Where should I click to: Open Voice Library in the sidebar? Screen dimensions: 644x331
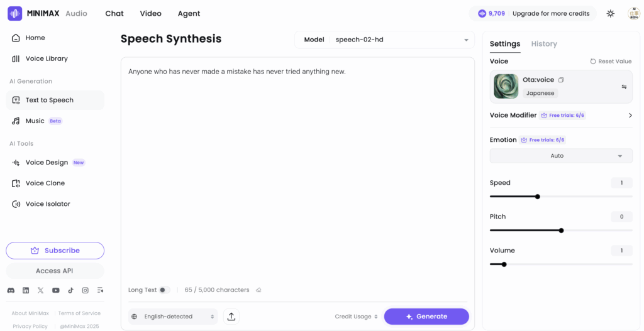point(47,58)
